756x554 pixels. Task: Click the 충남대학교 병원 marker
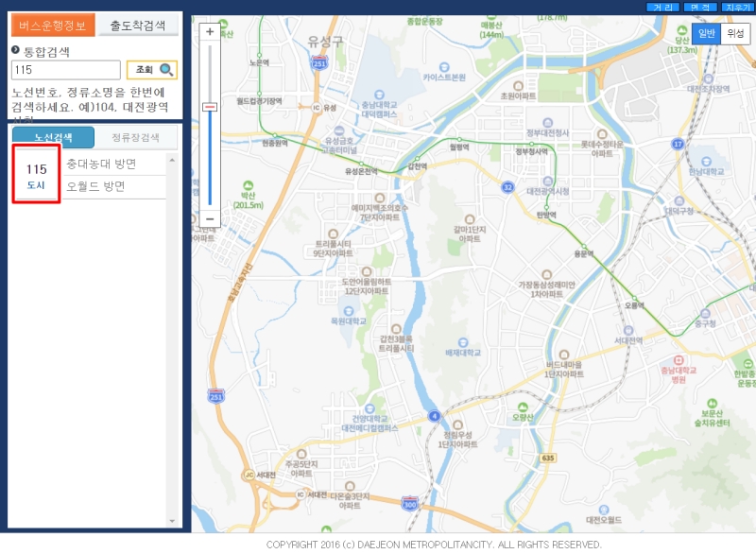coord(679,360)
